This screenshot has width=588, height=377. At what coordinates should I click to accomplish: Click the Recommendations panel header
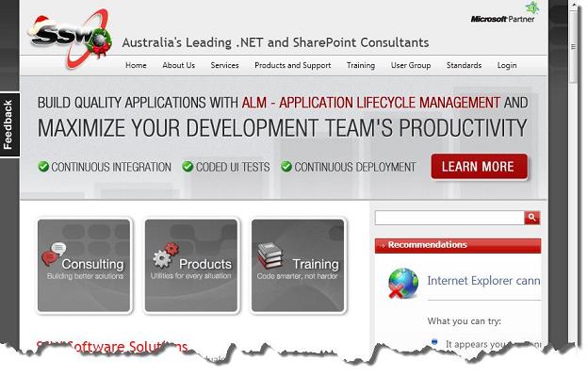point(458,245)
